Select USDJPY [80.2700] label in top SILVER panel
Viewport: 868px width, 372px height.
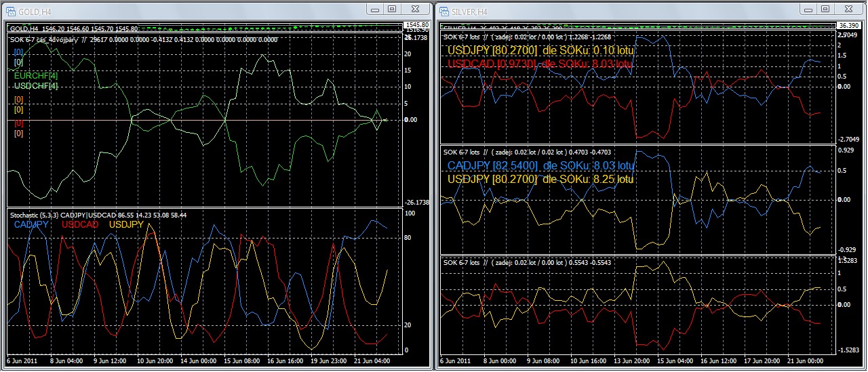[492, 50]
